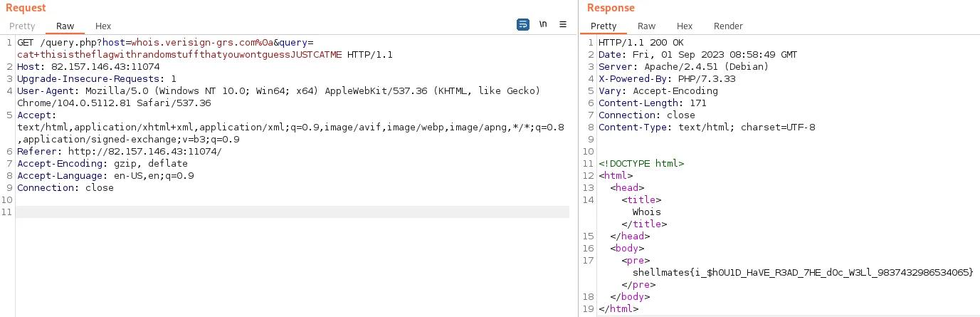This screenshot has height=317, width=980.
Task: Open the Response Render tab
Action: (x=728, y=26)
